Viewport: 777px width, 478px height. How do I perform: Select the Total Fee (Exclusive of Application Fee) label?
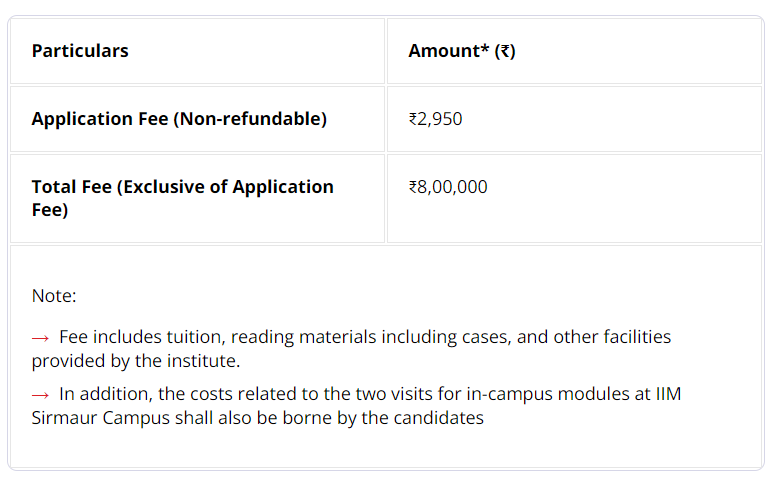183,198
